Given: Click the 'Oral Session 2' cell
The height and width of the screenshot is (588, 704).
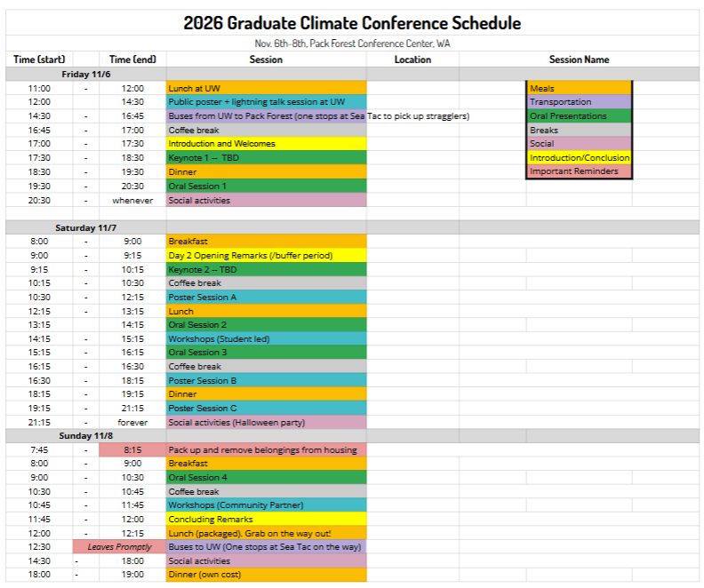Looking at the screenshot, I should (267, 324).
